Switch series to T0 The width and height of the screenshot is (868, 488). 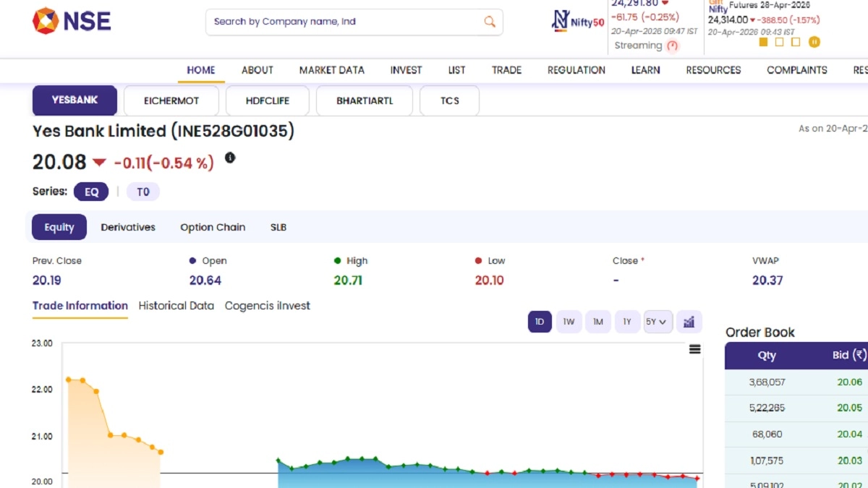(142, 192)
